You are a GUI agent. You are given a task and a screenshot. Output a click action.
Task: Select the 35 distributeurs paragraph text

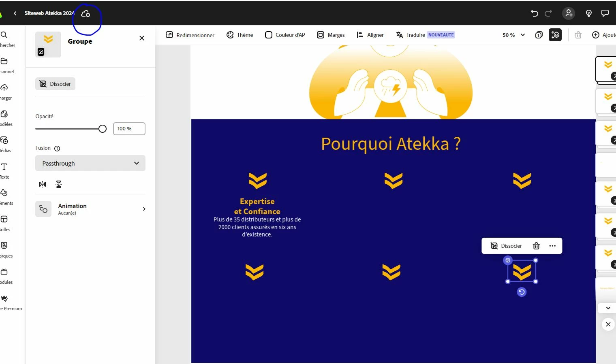[257, 227]
